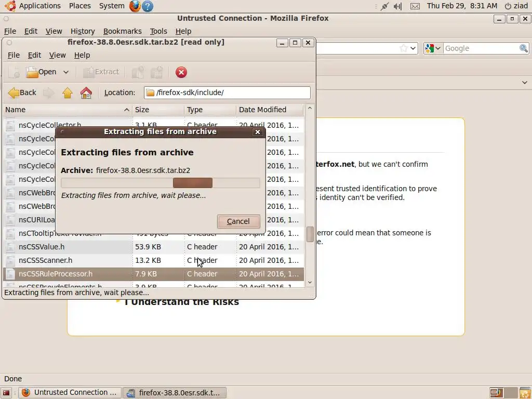Click the extraction progress bar

click(x=161, y=183)
